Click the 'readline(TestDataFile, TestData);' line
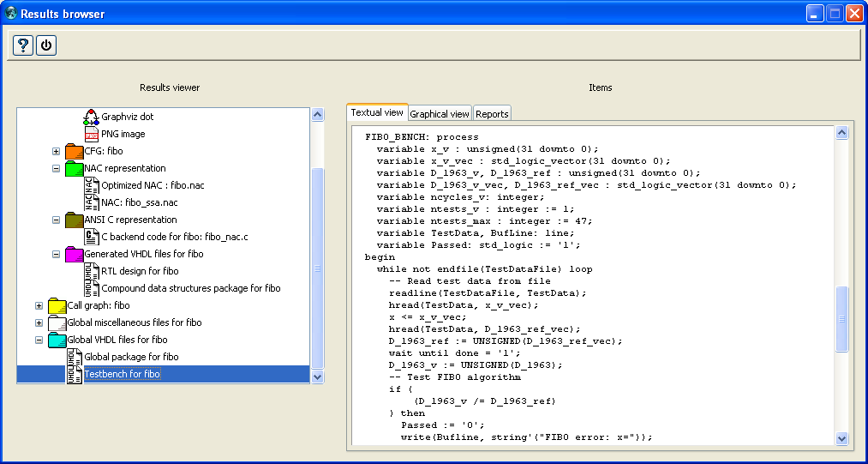 [x=488, y=292]
